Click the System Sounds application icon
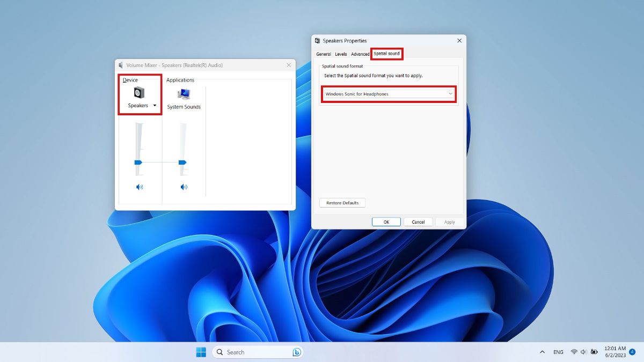 click(184, 94)
